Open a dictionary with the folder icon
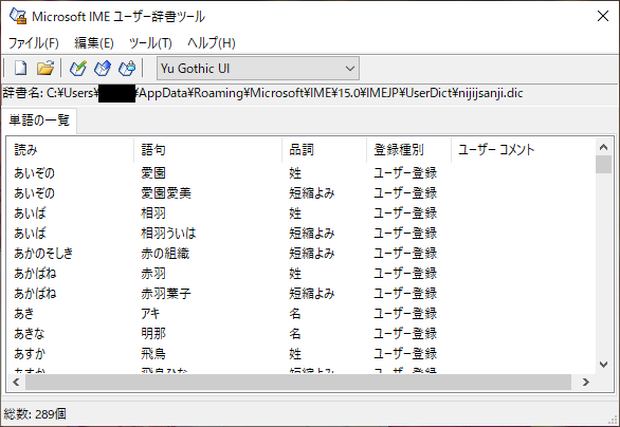The height and width of the screenshot is (427, 620). pos(45,68)
